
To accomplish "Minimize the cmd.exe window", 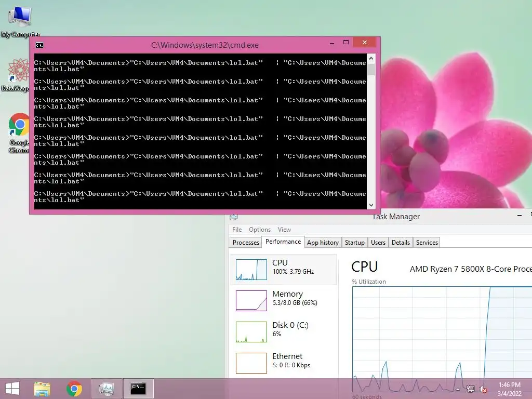I will tap(332, 43).
